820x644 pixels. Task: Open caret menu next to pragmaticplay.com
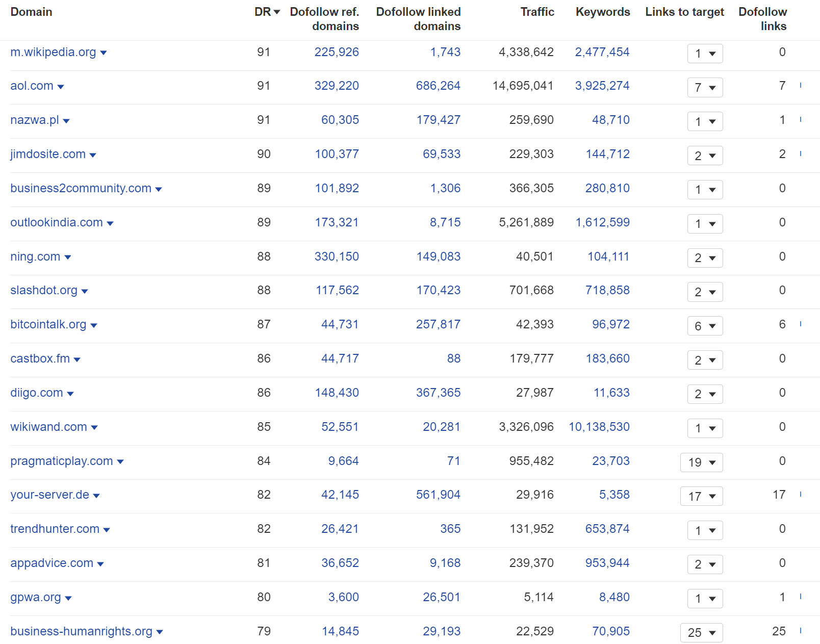click(120, 462)
